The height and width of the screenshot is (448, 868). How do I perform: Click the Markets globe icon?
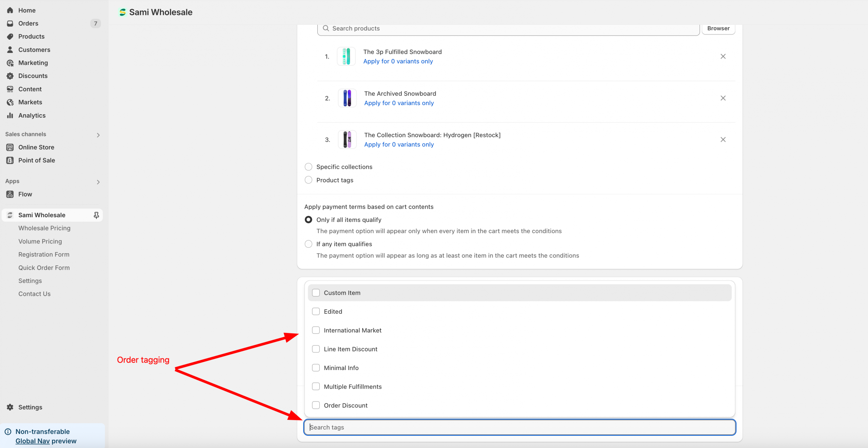[10, 102]
